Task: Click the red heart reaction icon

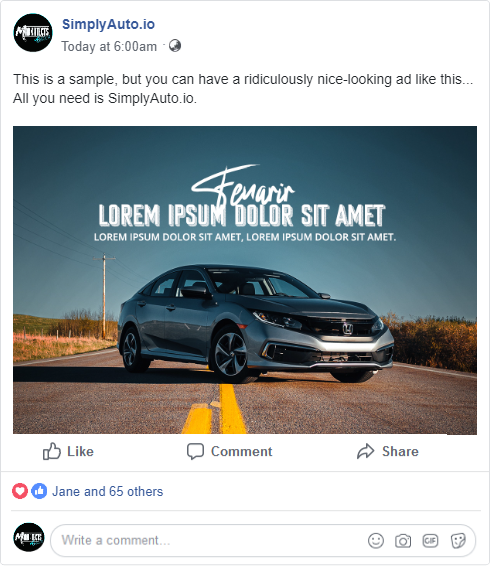Action: 20,491
